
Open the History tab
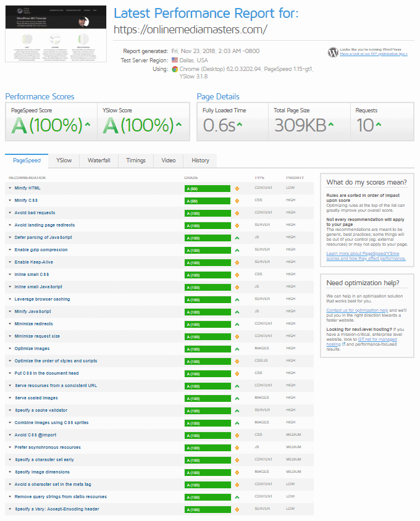point(200,160)
